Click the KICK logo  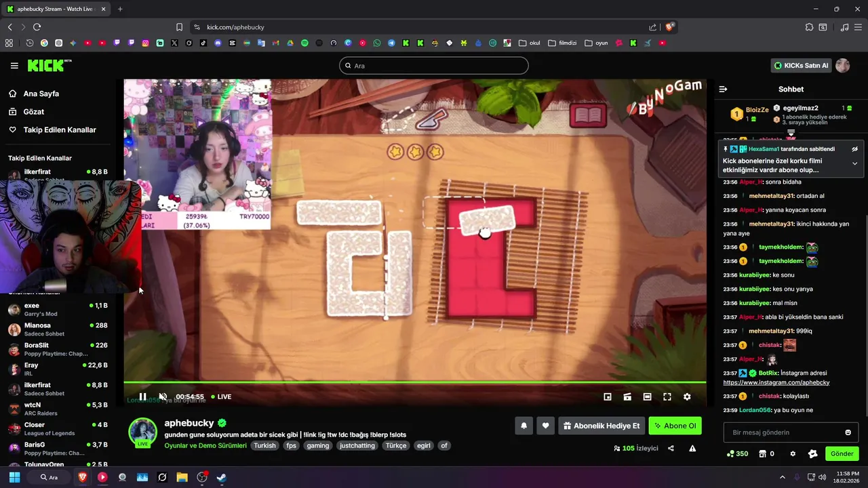(x=49, y=66)
